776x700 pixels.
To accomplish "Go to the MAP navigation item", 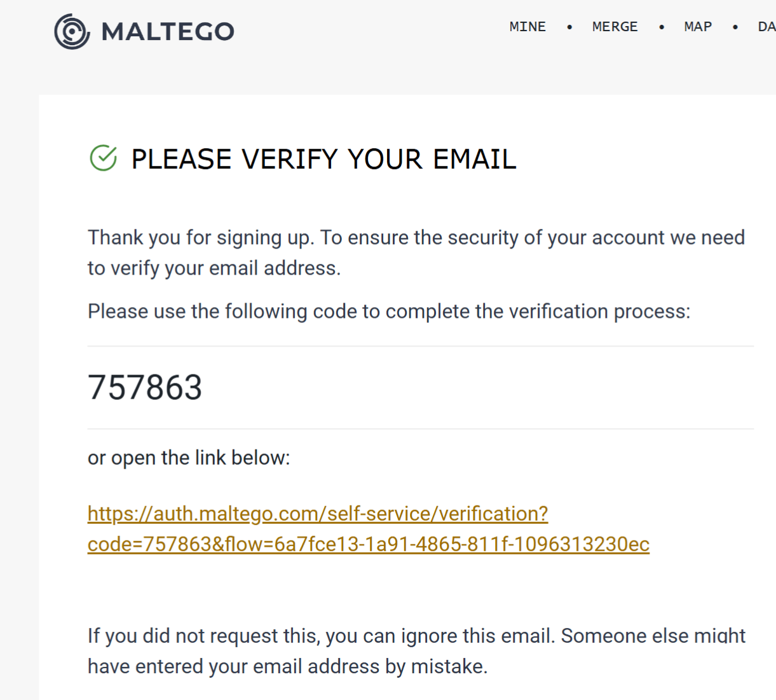I will (x=698, y=27).
